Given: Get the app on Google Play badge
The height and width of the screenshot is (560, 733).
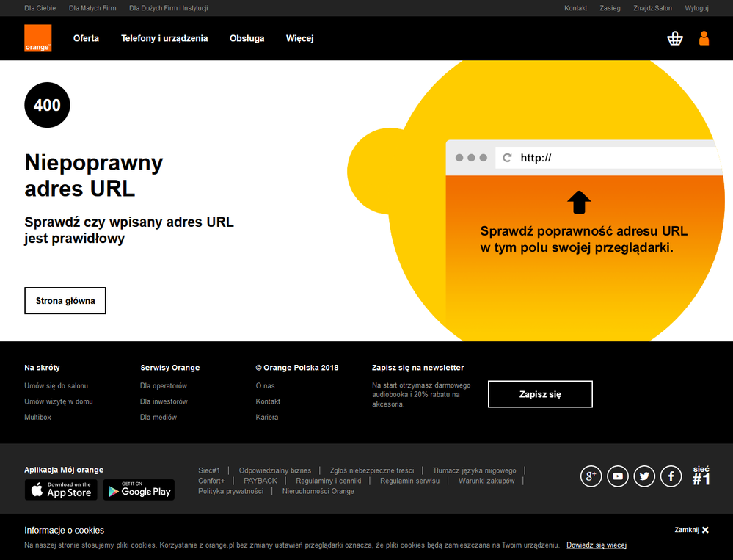Looking at the screenshot, I should click(138, 490).
